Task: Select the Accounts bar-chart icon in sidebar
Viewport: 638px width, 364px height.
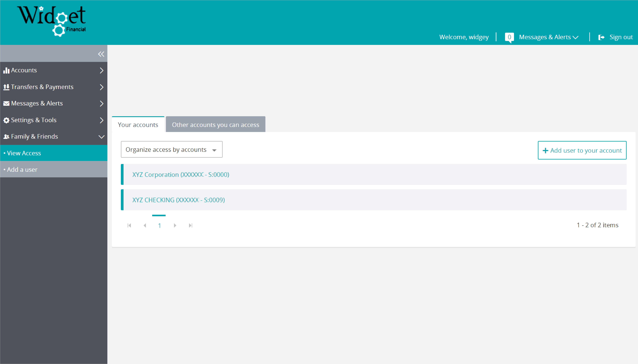Action: coord(6,70)
